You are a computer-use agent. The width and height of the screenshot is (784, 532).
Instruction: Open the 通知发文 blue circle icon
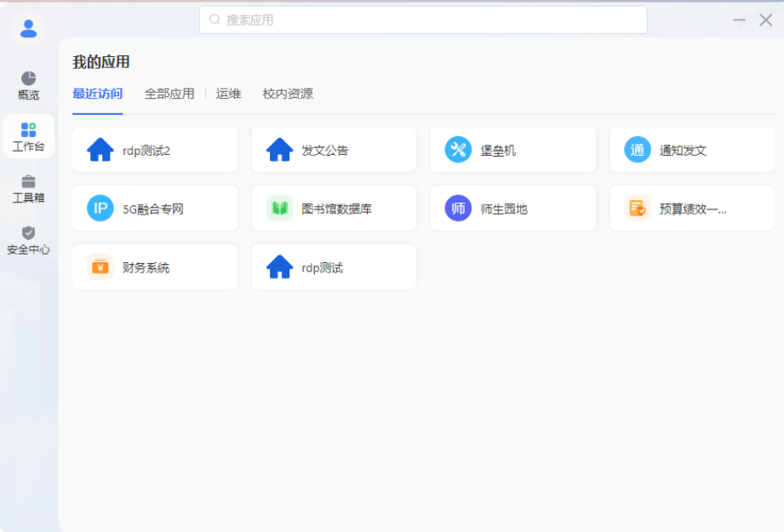(x=638, y=150)
